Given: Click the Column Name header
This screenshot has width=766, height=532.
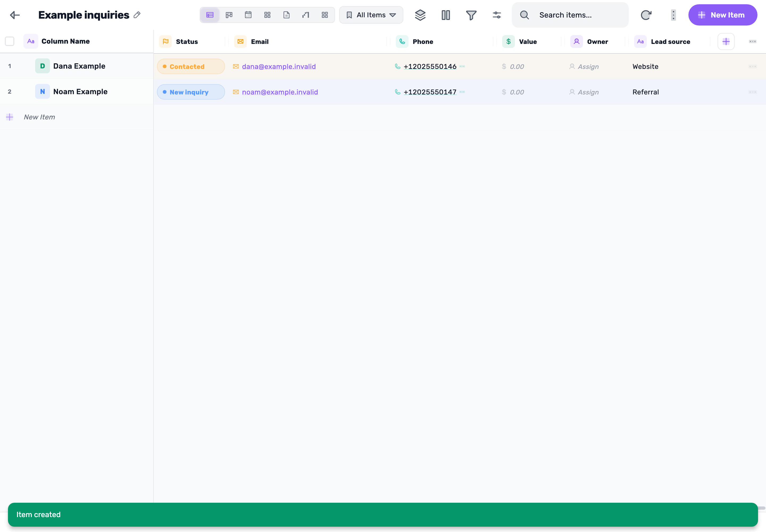Looking at the screenshot, I should tap(65, 41).
